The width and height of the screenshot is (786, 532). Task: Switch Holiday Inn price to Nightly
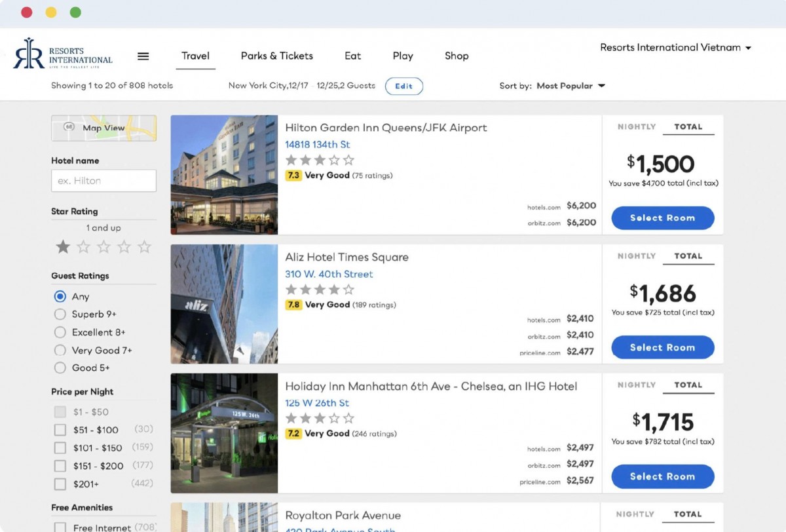coord(637,385)
